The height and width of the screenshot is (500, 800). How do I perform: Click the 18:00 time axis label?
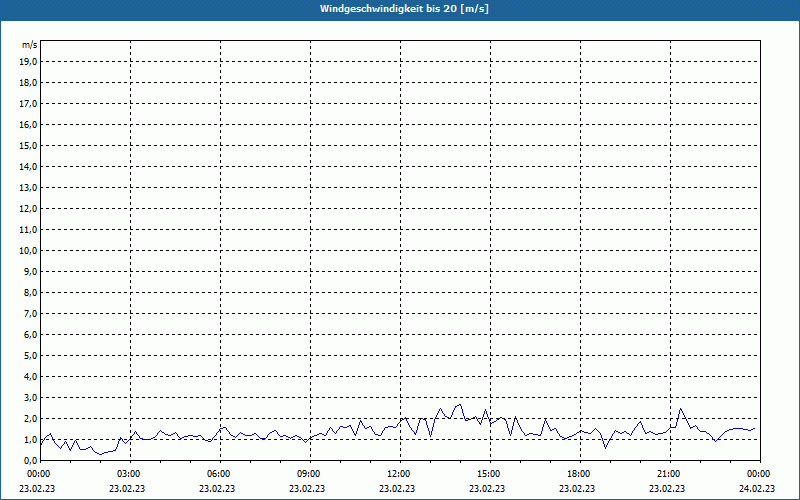[579, 473]
